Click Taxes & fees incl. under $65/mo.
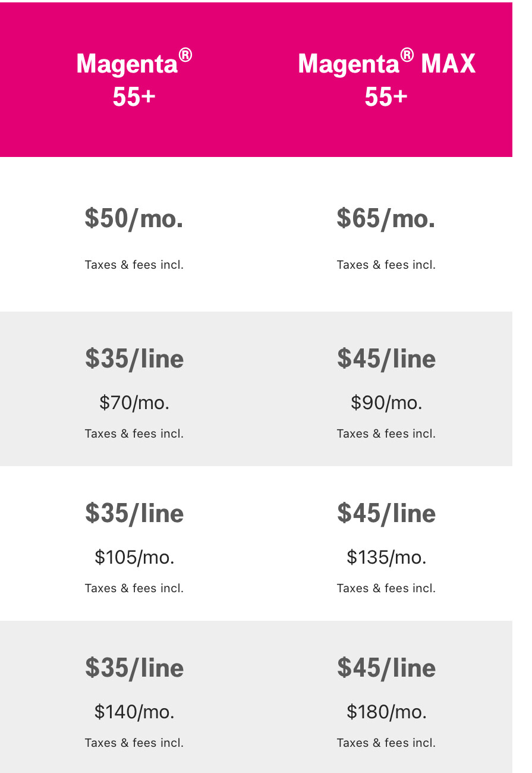The width and height of the screenshot is (532, 773). (x=386, y=265)
